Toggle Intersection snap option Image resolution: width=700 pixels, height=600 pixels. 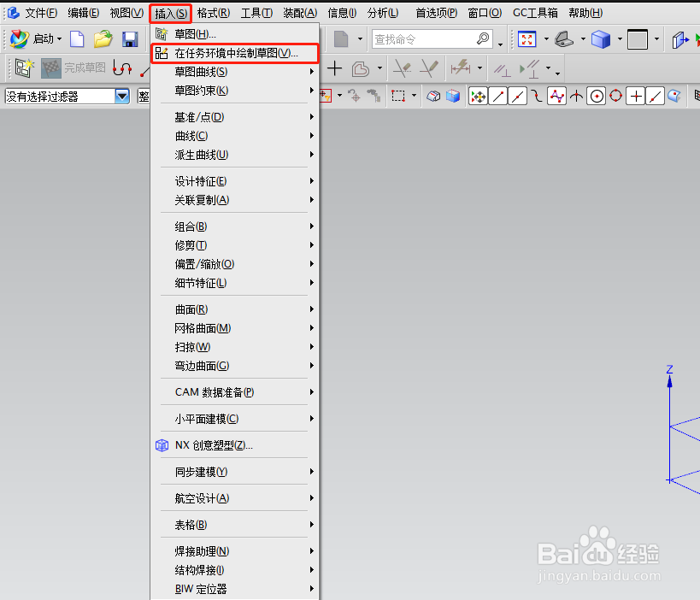[x=576, y=96]
